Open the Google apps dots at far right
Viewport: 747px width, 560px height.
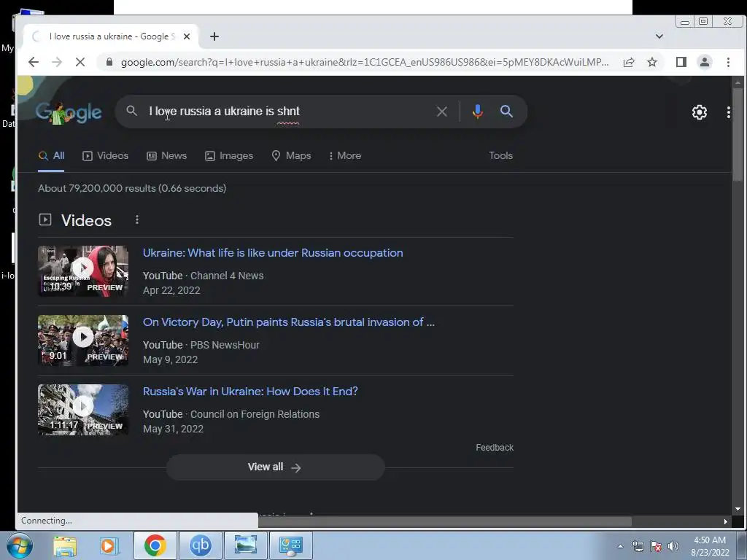coord(729,112)
